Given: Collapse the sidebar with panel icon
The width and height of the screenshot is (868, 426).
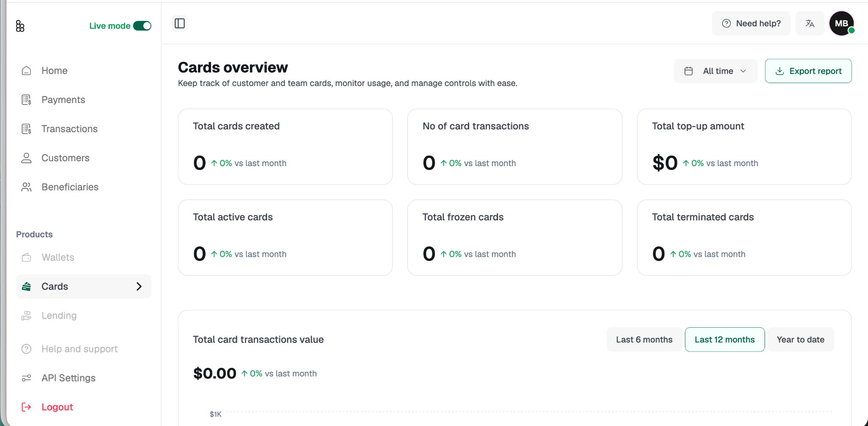Looking at the screenshot, I should (x=180, y=23).
